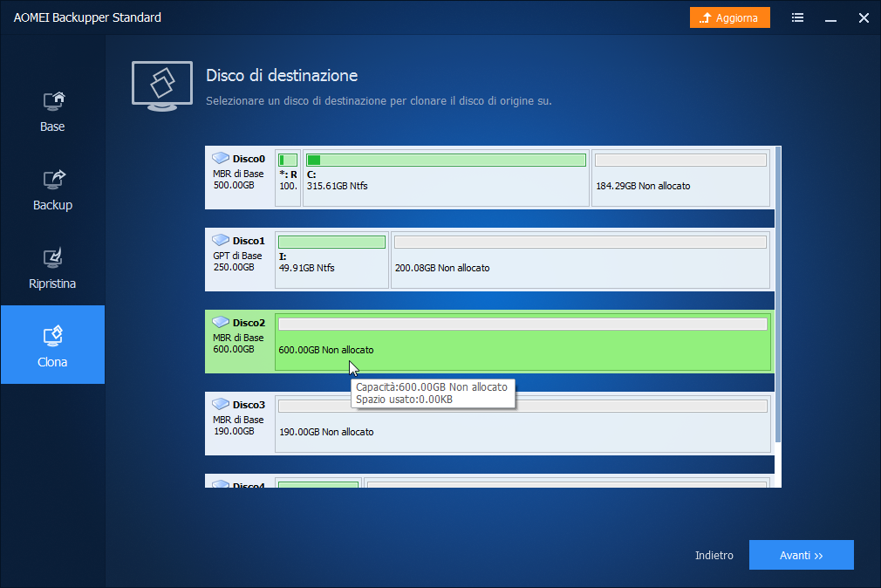Select the C: 315.61GB Ntfs partition
The width and height of the screenshot is (881, 588).
tap(446, 178)
